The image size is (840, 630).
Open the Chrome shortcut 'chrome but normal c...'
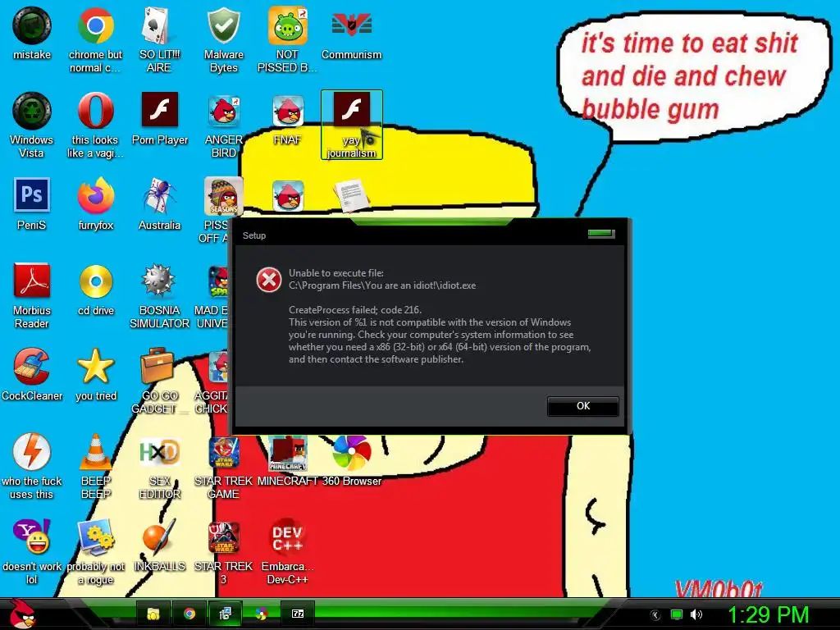[95, 40]
